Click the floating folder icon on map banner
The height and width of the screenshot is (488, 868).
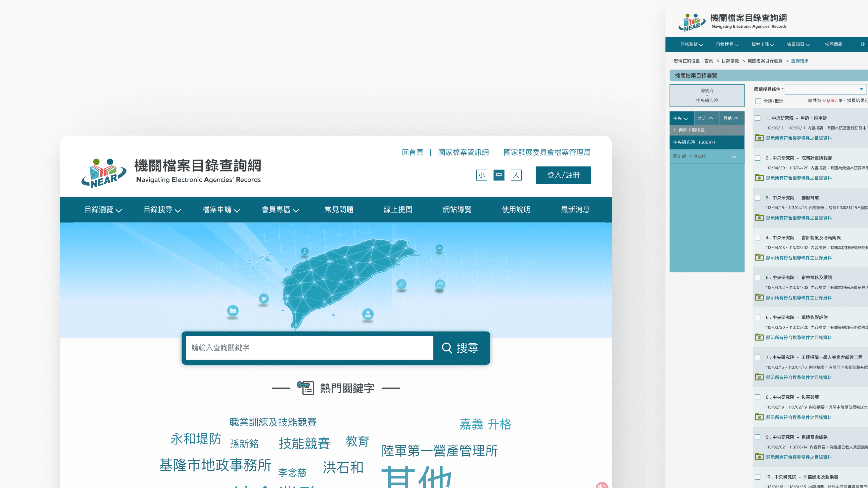point(233,310)
